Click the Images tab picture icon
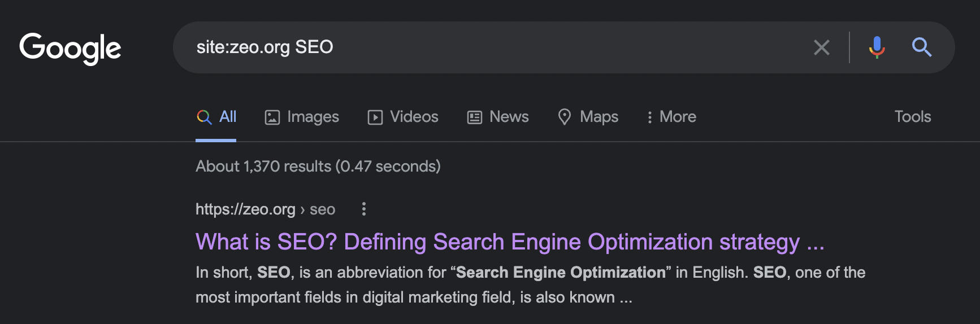This screenshot has width=980, height=324. (x=272, y=117)
